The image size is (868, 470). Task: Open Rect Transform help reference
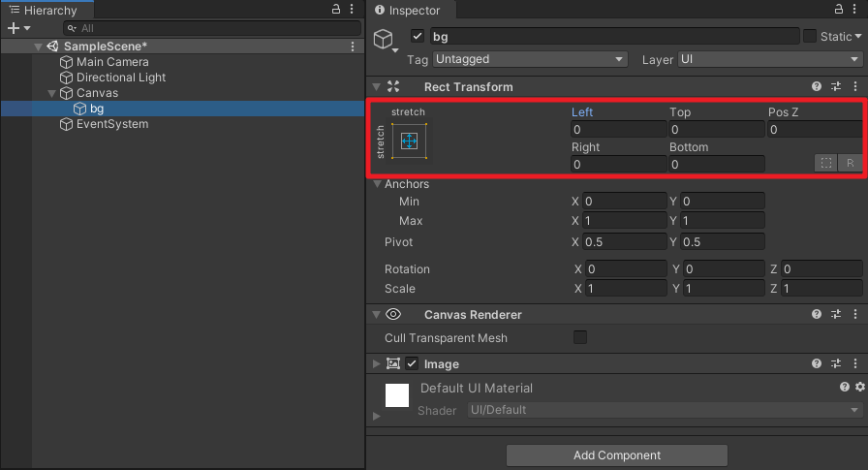pyautogui.click(x=817, y=86)
